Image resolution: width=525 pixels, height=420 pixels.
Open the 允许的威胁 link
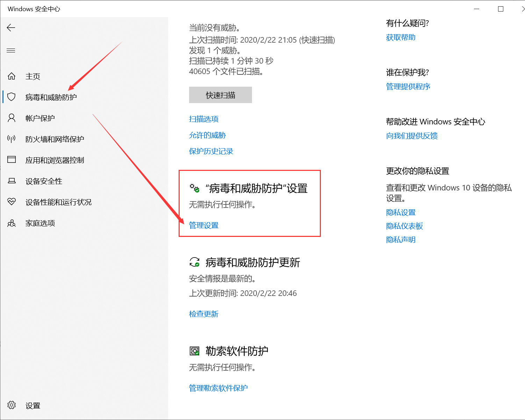207,135
